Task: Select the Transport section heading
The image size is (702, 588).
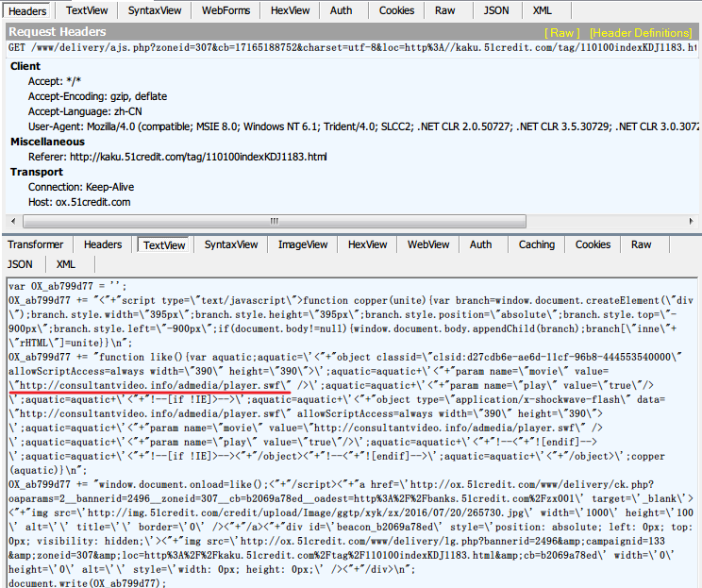Action: coord(37,172)
